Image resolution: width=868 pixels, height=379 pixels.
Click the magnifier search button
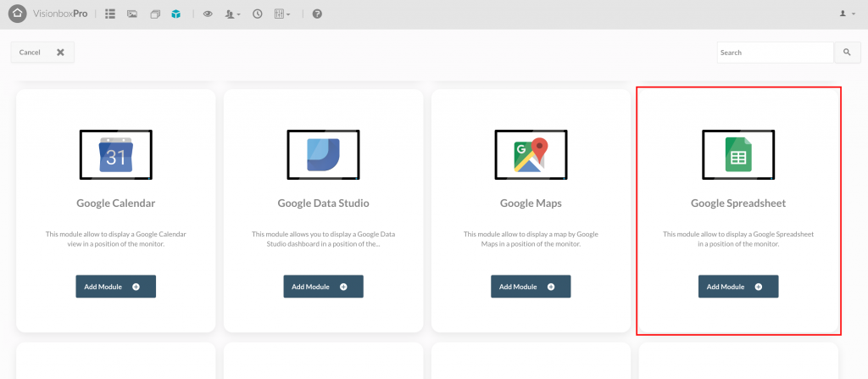(x=847, y=53)
